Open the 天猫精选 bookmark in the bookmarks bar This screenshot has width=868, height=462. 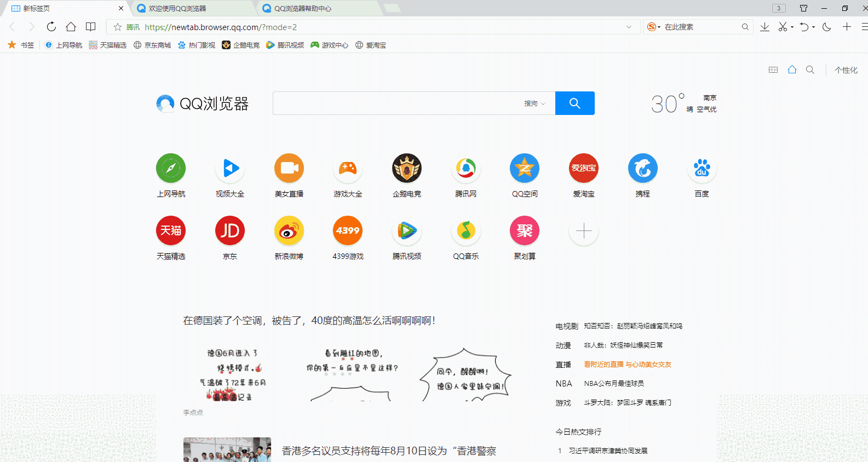(x=108, y=45)
